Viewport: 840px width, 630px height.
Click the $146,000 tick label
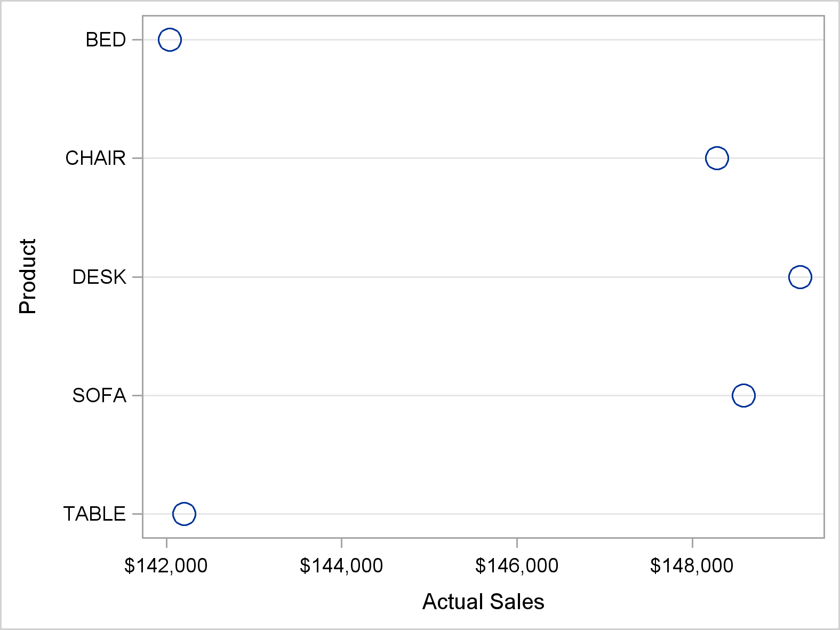(x=517, y=565)
